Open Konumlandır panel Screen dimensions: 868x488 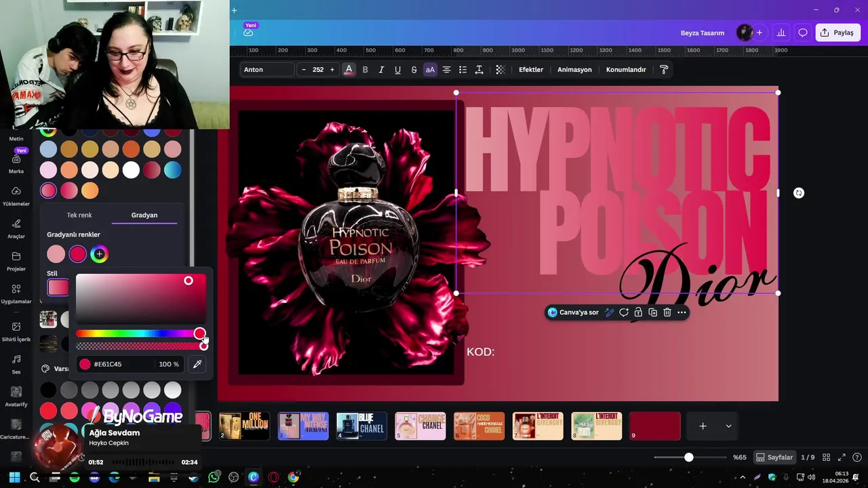(626, 70)
